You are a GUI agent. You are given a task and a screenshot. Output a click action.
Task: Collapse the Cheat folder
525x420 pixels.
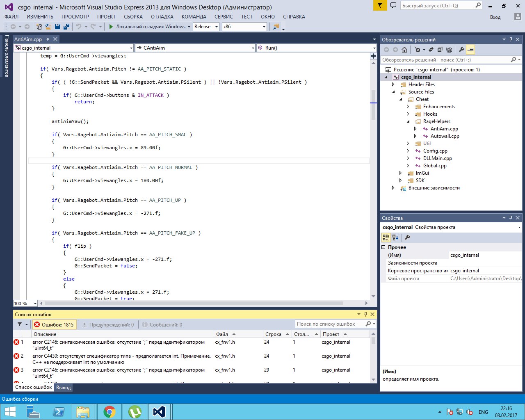click(401, 99)
